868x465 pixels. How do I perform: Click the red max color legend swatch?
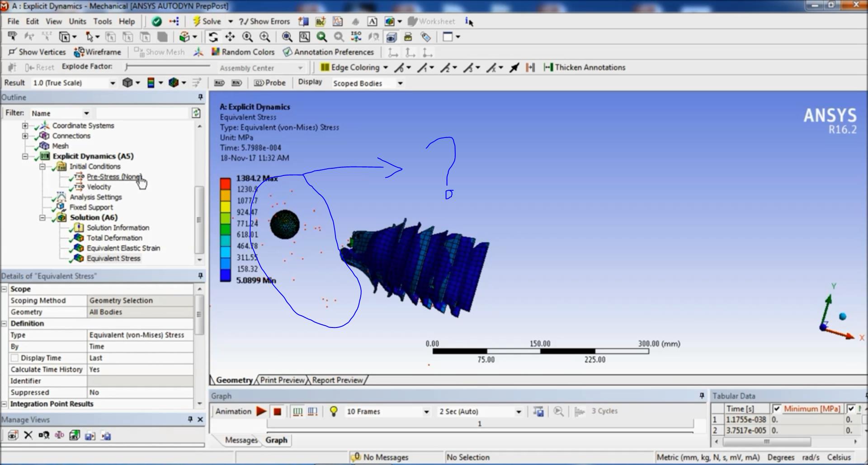225,184
